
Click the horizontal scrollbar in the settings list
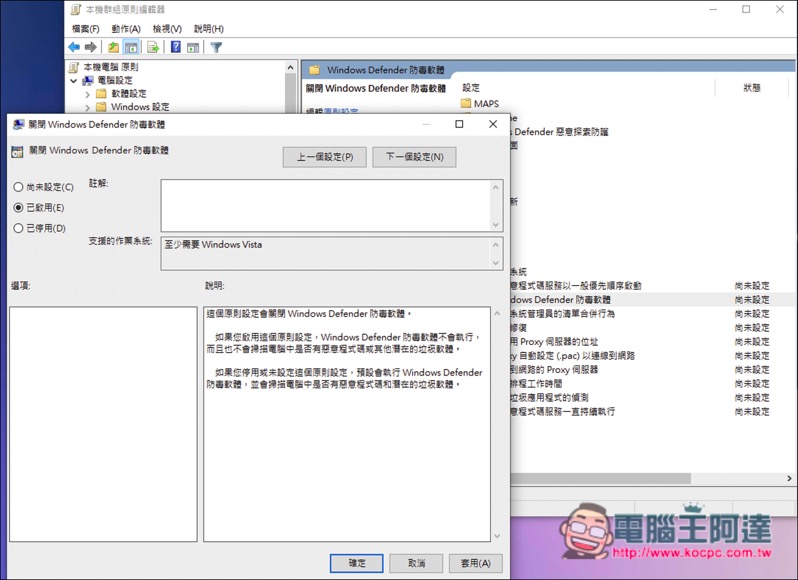601,479
